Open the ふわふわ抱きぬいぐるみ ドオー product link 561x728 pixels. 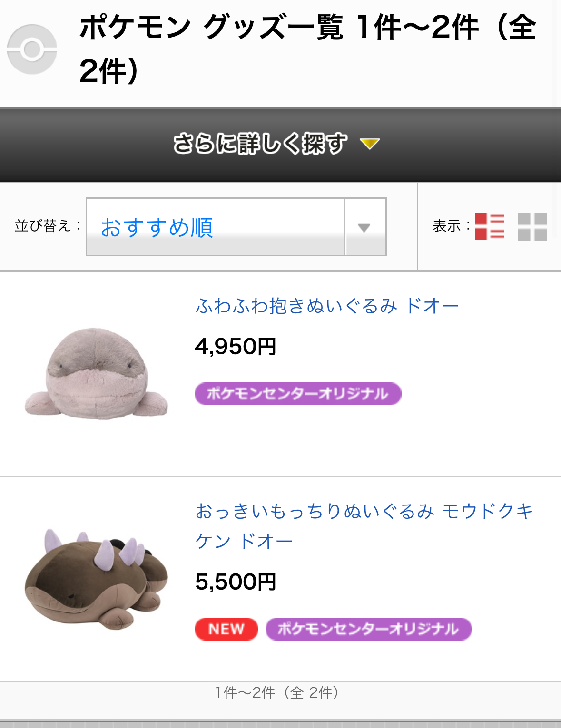point(327,306)
